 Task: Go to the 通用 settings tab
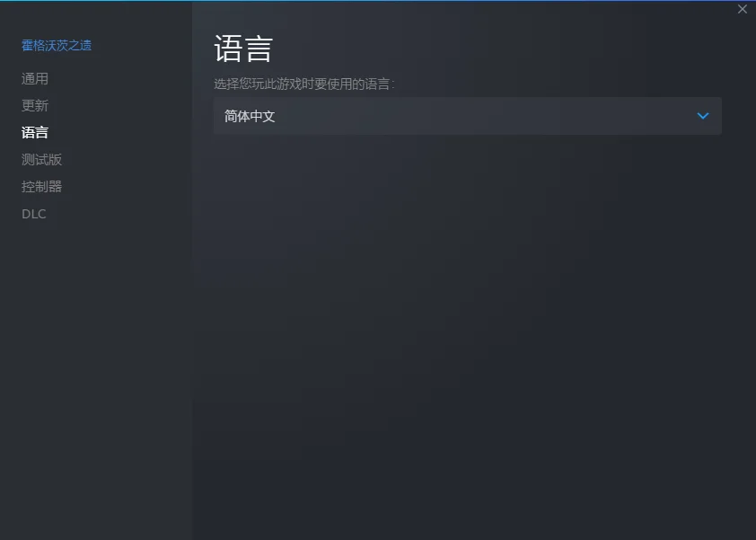click(35, 79)
